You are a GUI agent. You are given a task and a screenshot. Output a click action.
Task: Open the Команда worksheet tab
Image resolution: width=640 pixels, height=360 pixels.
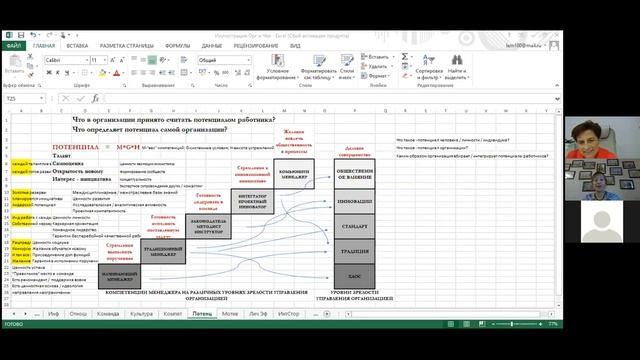click(108, 313)
